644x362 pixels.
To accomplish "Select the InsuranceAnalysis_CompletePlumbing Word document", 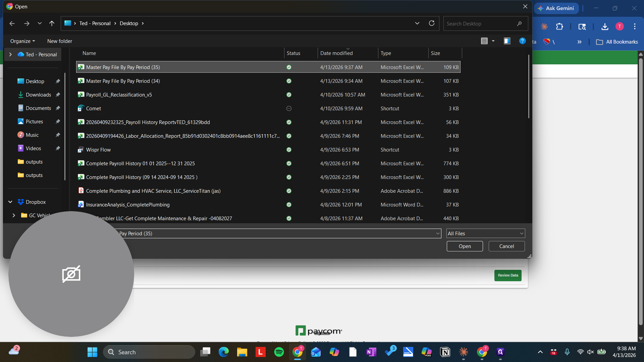I will (x=127, y=205).
